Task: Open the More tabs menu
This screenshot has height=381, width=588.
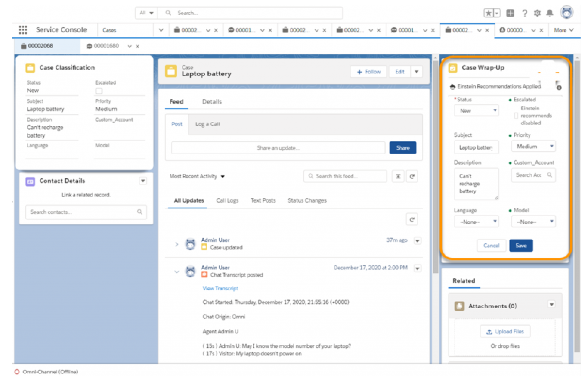Action: point(564,30)
